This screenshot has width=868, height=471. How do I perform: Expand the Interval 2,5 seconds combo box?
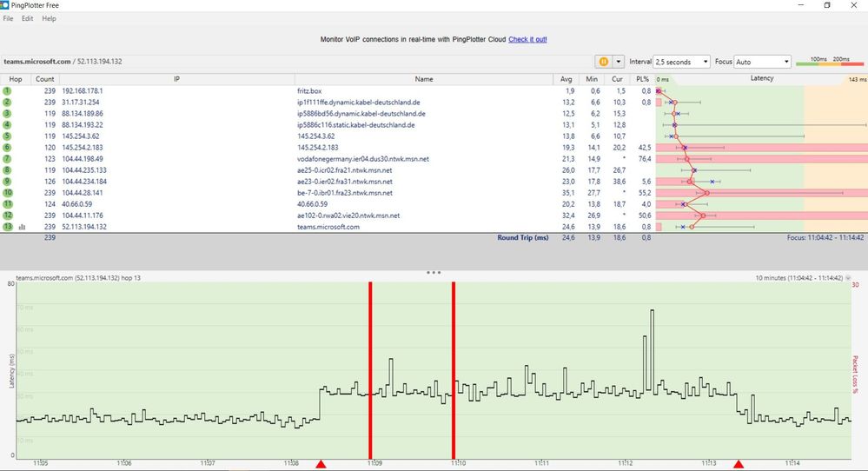[681, 62]
